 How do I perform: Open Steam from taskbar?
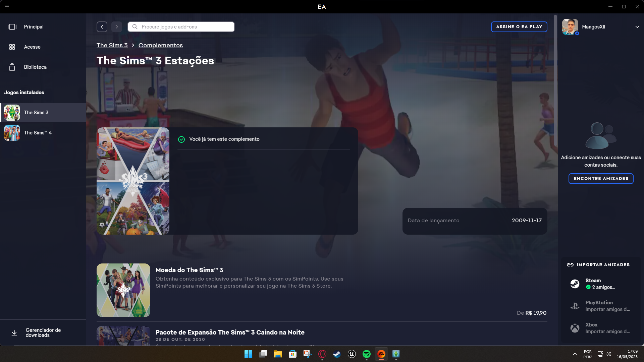click(337, 354)
